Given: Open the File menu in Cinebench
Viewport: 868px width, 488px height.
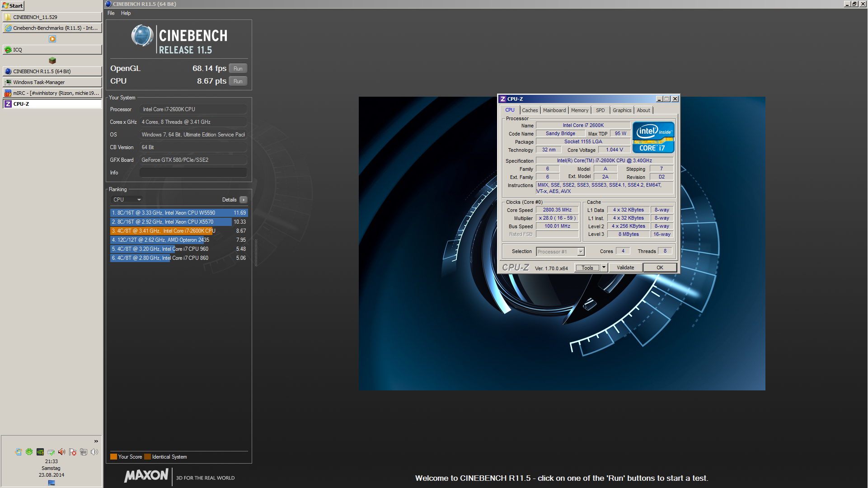Looking at the screenshot, I should [x=111, y=13].
